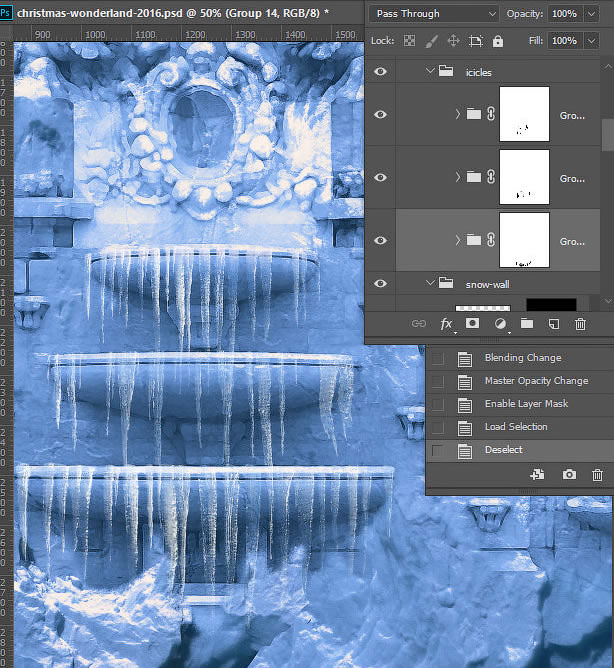
Task: Create a new group with the folder icon
Action: tap(526, 324)
